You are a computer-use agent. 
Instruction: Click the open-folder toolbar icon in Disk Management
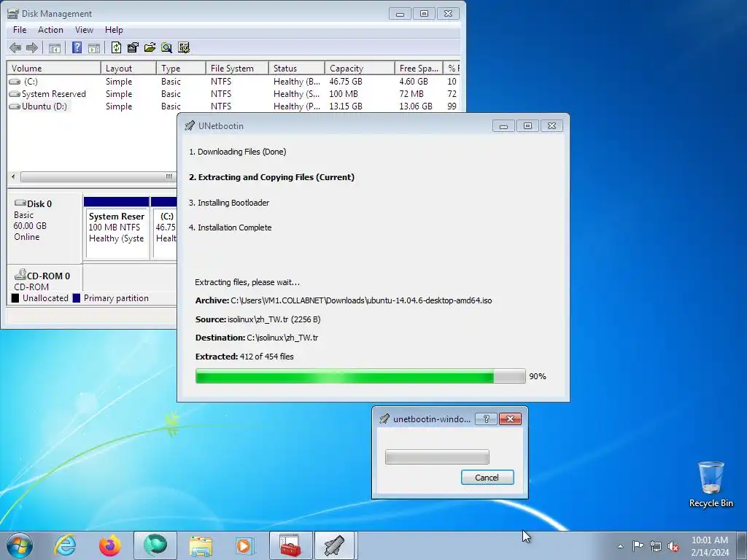coord(150,47)
